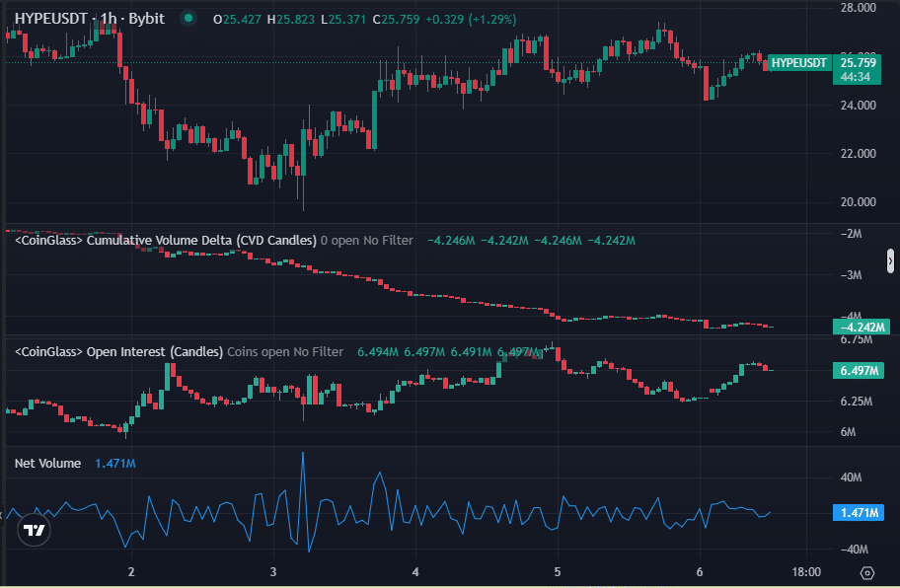Select the CoinGlass Cumulative Volume Delta legend
Image resolution: width=900 pixels, height=588 pixels.
(x=164, y=240)
